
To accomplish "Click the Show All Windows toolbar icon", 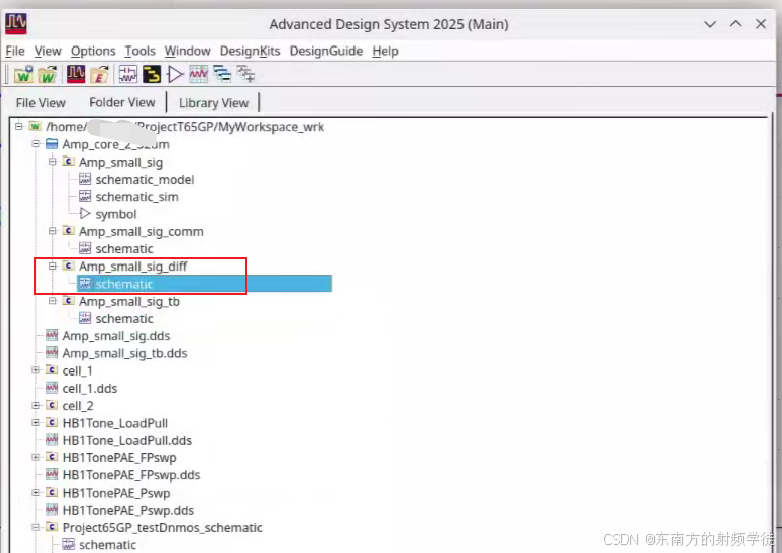I will point(246,74).
